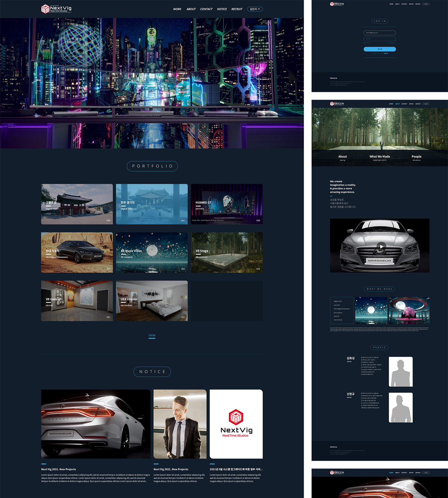Click the sign-up link below login button
The height and width of the screenshot is (498, 448).
(386, 54)
